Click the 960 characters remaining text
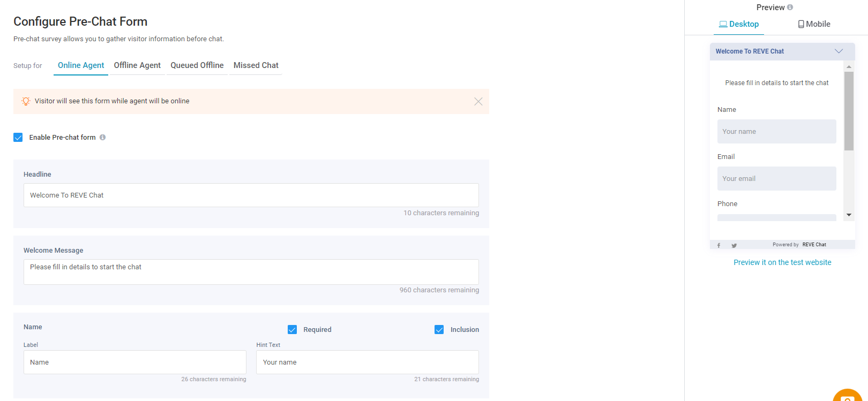Screen dimensions: 868x401 439,290
